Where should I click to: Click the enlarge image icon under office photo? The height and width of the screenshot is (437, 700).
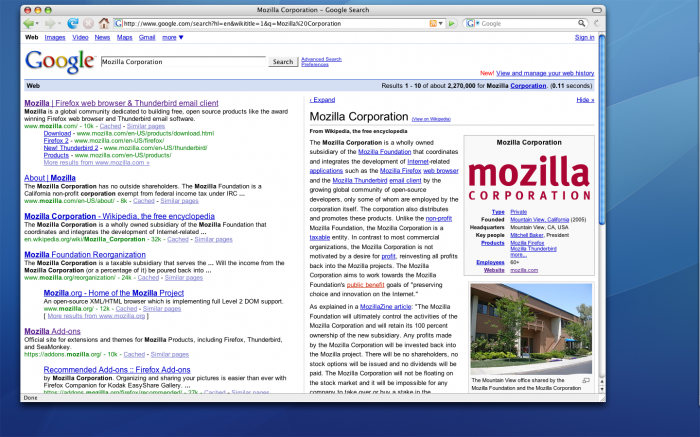tap(586, 380)
